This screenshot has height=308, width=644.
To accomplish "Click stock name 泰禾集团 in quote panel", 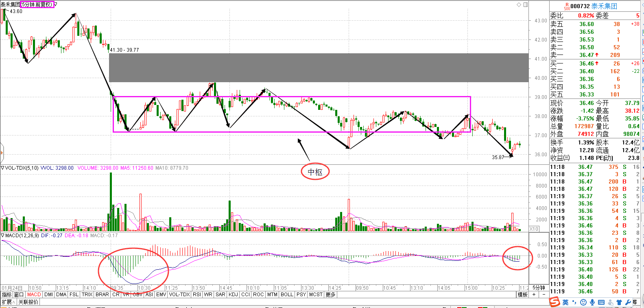I will coord(604,6).
